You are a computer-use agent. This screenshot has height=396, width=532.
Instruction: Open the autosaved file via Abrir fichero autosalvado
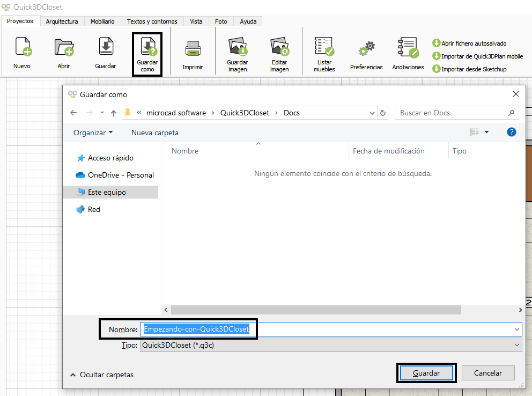point(470,43)
